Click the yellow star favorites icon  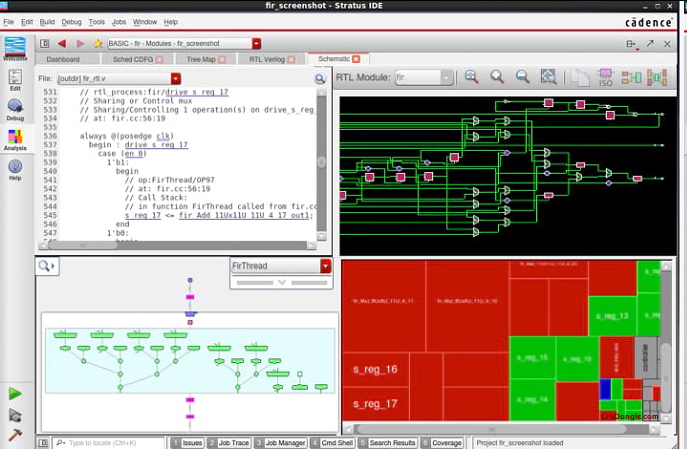pyautogui.click(x=98, y=43)
